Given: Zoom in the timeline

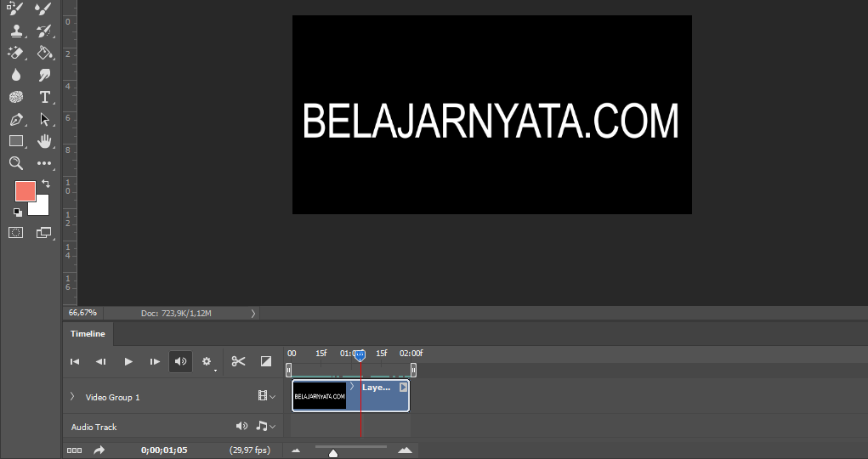Looking at the screenshot, I should tap(406, 450).
